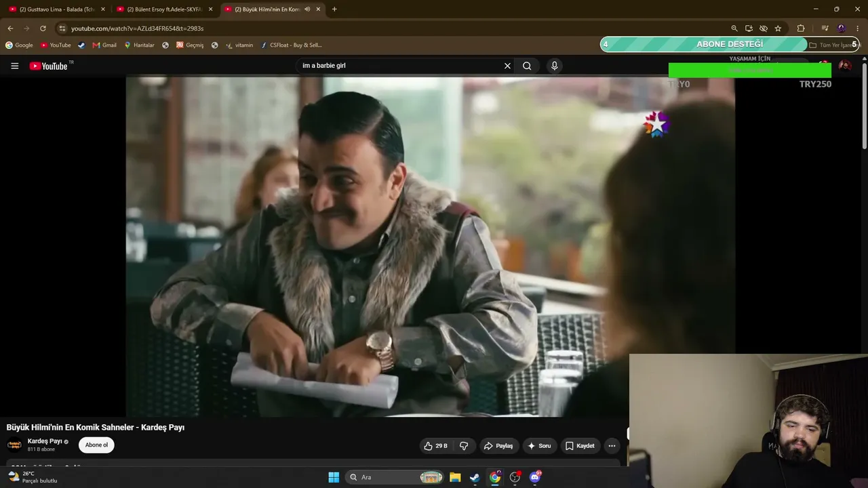Open the Soru ask button

tap(539, 446)
